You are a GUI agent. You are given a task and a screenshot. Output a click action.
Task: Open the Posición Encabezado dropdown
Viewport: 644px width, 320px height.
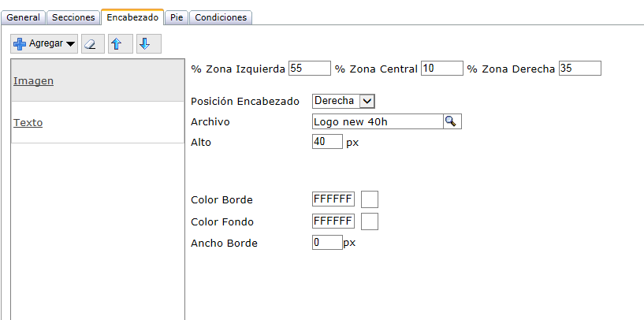pos(344,101)
